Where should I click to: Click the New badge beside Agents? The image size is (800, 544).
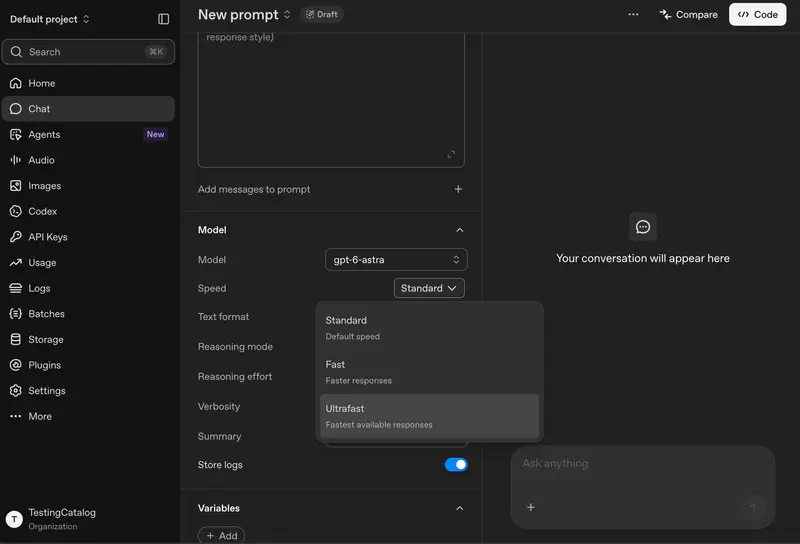pyautogui.click(x=156, y=134)
